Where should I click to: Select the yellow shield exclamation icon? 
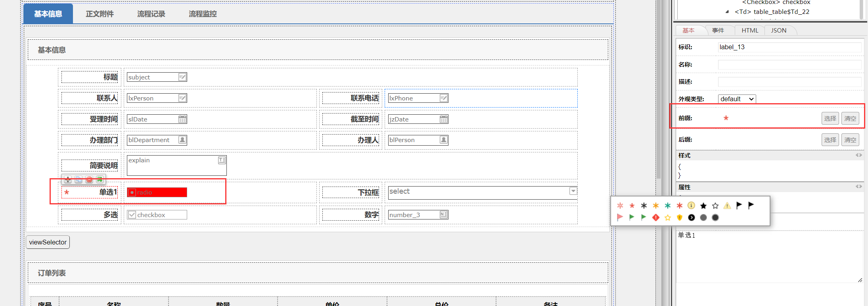pos(680,217)
